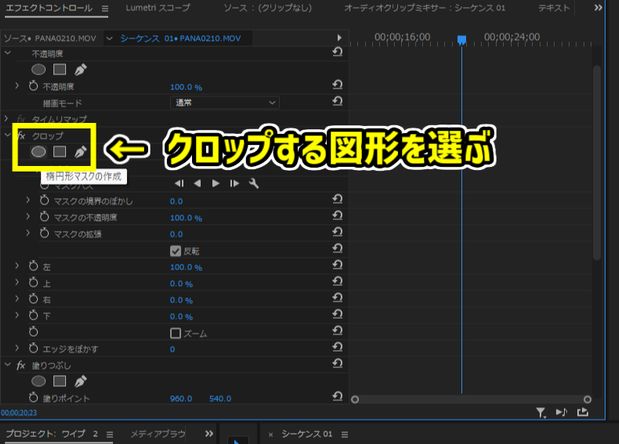Reset the 不透明度 percentage parameter
This screenshot has width=619, height=444.
tap(338, 84)
